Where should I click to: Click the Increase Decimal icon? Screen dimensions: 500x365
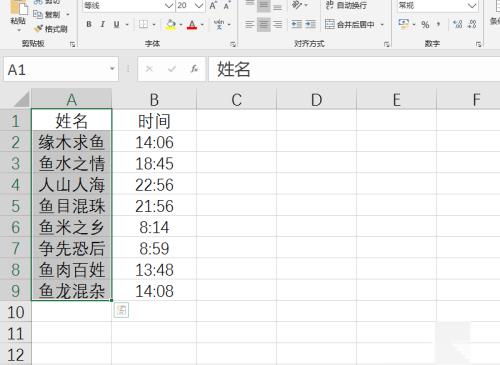coord(458,24)
